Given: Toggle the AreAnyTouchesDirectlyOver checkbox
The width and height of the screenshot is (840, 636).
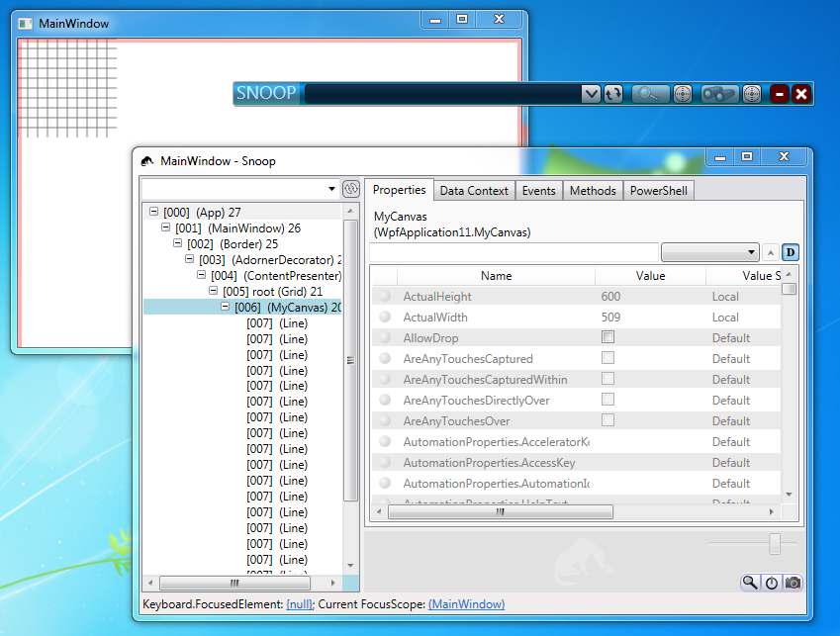Looking at the screenshot, I should tap(607, 400).
